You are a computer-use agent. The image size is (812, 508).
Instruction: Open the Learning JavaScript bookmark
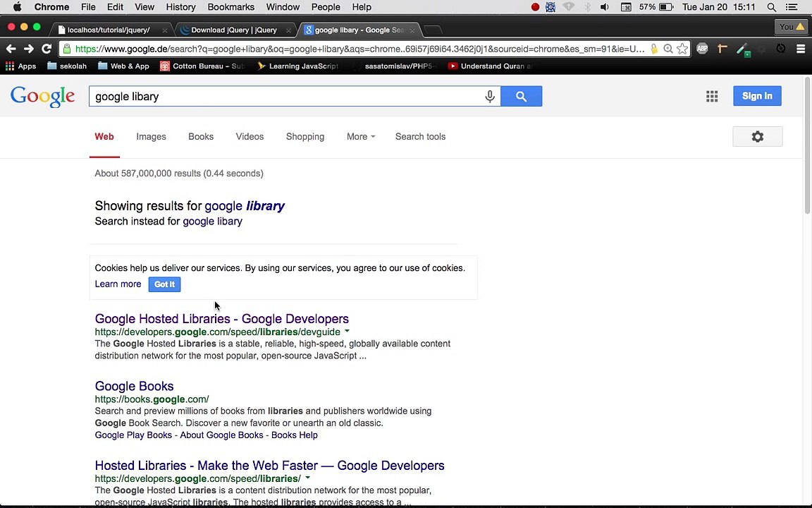pos(297,66)
